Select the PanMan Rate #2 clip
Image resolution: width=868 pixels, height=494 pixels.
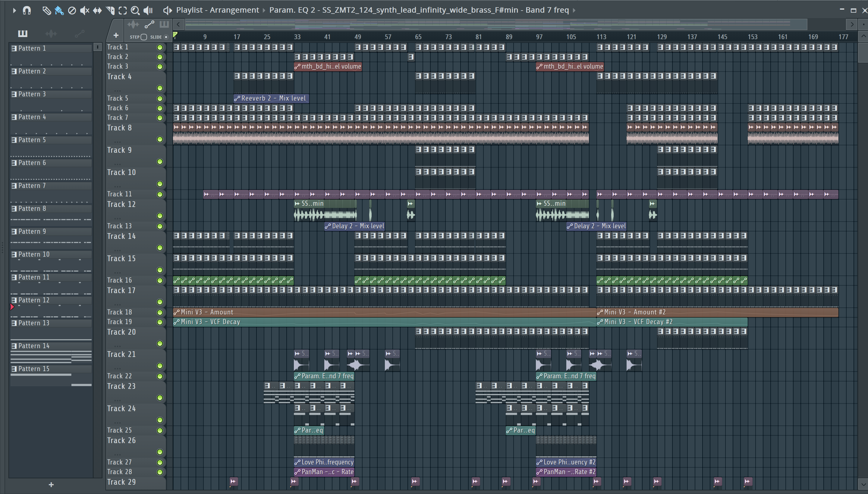[x=566, y=472]
